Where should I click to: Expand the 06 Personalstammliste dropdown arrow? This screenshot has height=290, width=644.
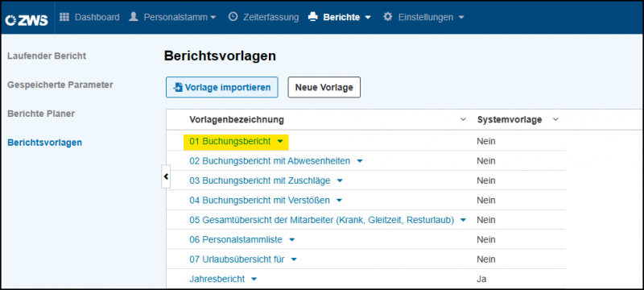click(x=292, y=239)
